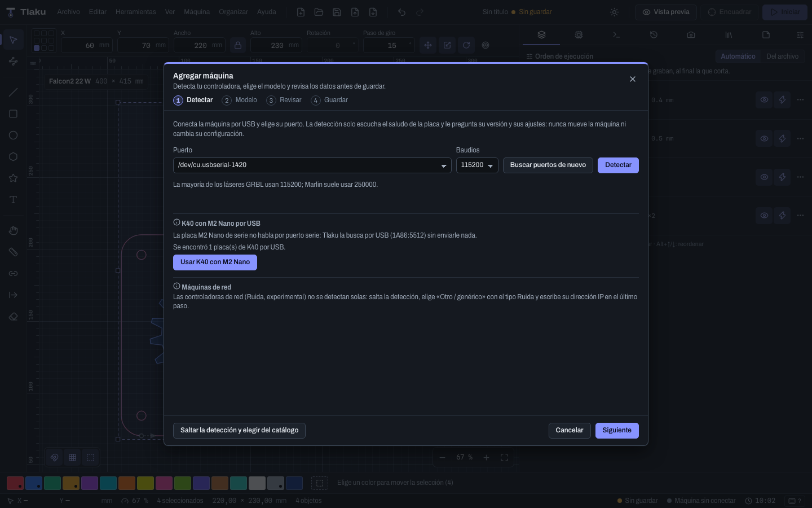Click the new file icon
Screen dimensions: 812x508
coord(301,12)
